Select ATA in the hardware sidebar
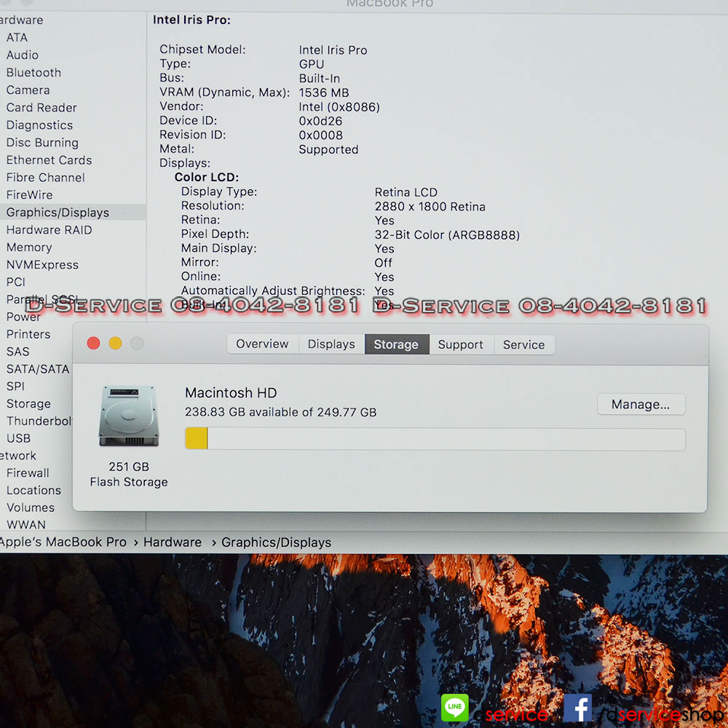 pyautogui.click(x=17, y=38)
